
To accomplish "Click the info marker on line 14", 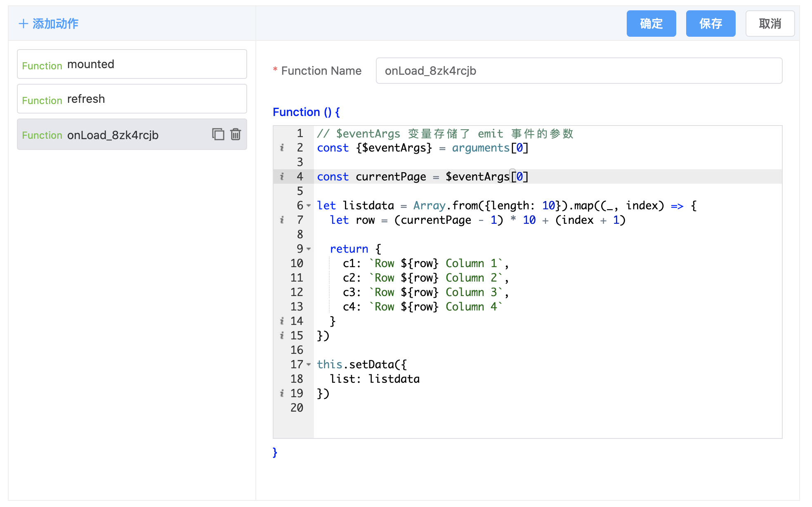I will [282, 321].
